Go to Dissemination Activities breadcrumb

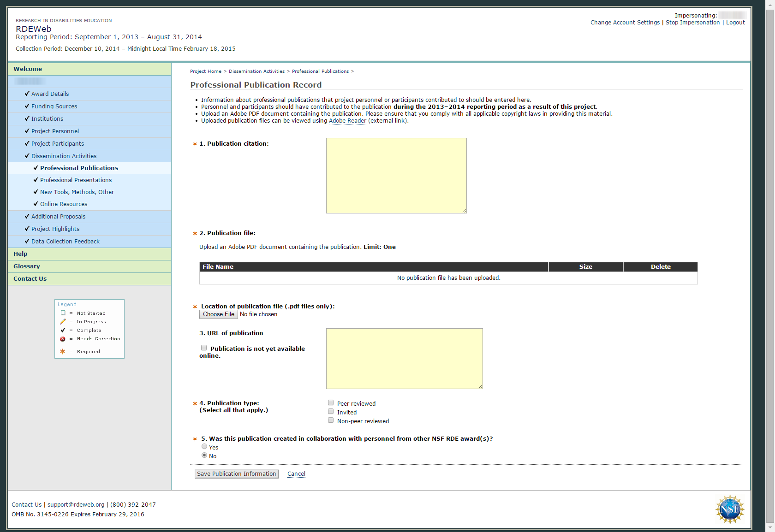tap(256, 71)
